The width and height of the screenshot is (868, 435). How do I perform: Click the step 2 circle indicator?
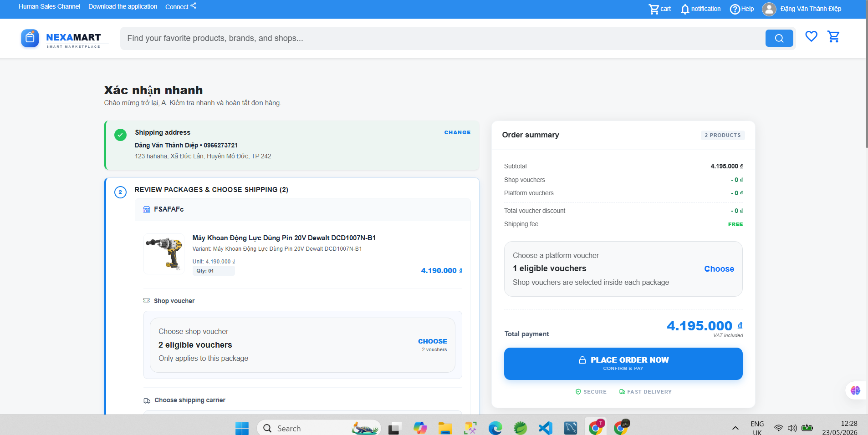[120, 192]
